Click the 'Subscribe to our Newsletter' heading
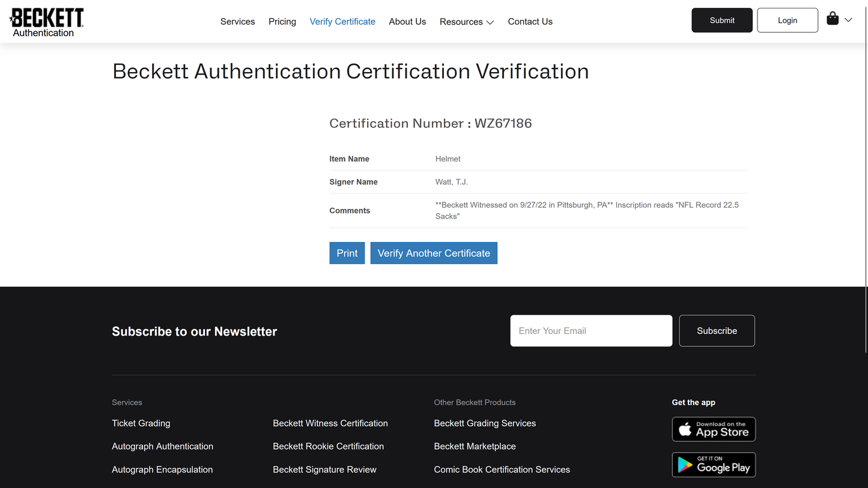 point(195,331)
